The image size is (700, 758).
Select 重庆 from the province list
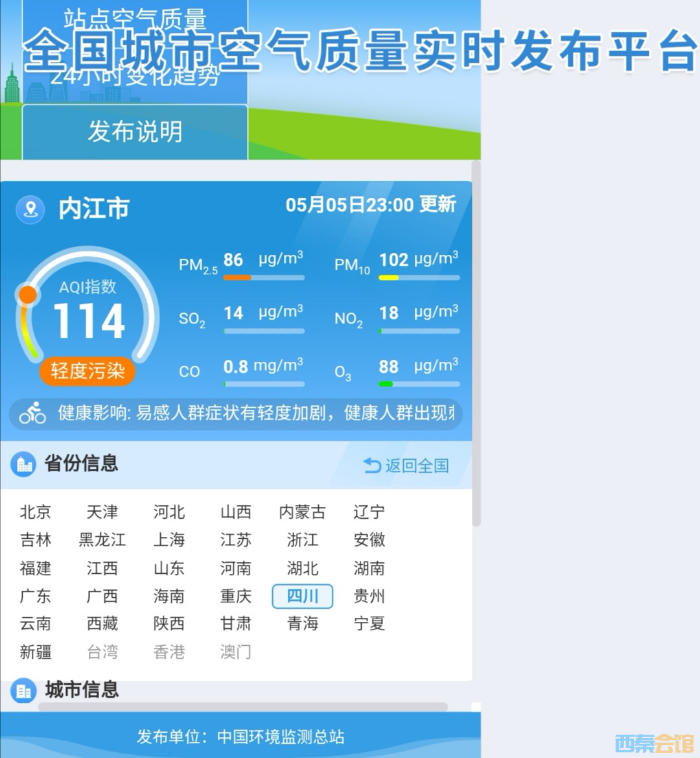coord(235,596)
